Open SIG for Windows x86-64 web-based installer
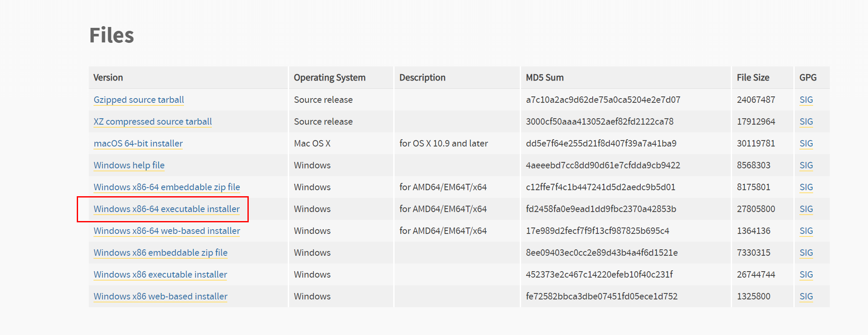 pyautogui.click(x=806, y=231)
